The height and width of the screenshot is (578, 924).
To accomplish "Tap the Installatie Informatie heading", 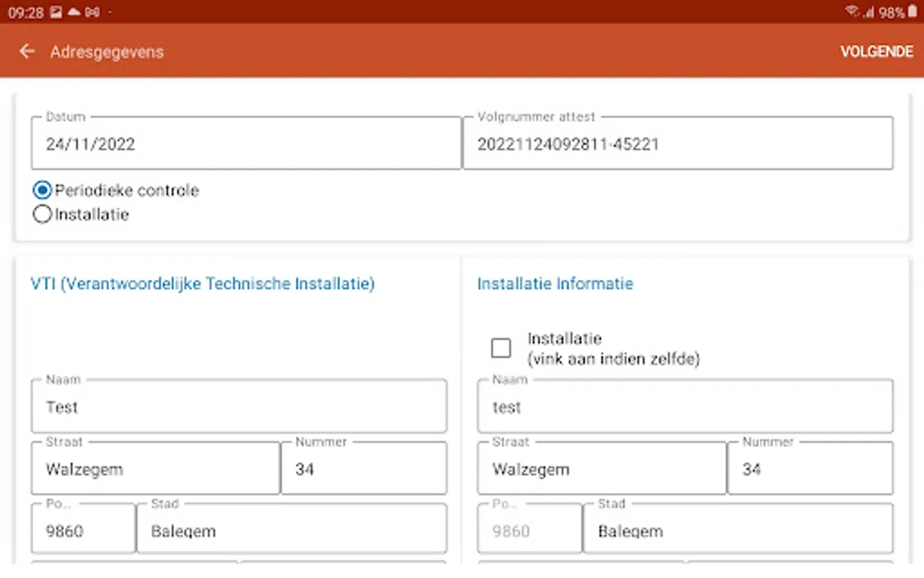I will 555,283.
